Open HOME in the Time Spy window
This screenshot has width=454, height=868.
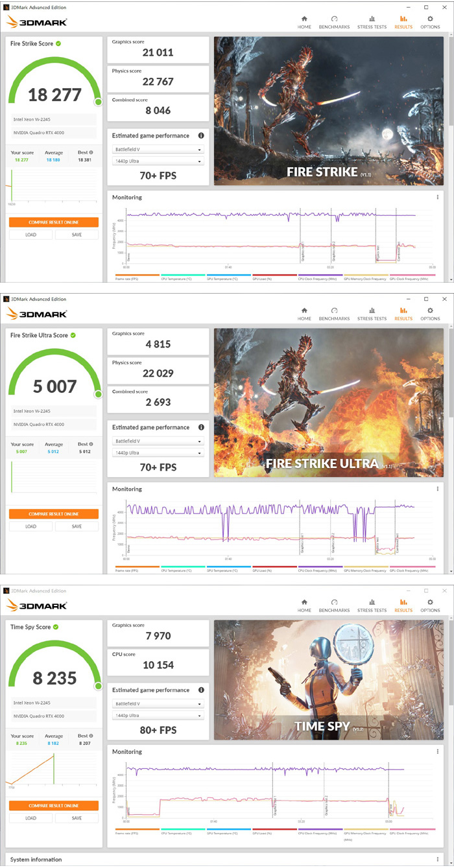[x=304, y=606]
